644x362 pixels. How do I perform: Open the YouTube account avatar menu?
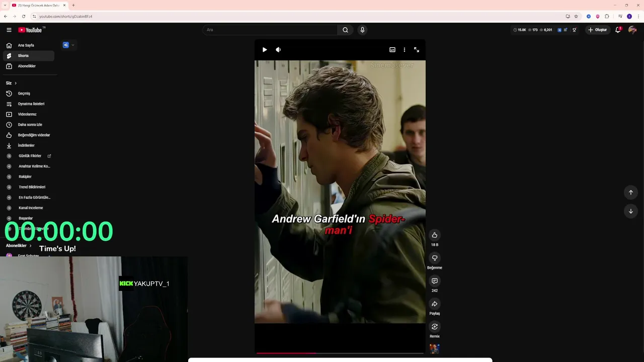(632, 30)
